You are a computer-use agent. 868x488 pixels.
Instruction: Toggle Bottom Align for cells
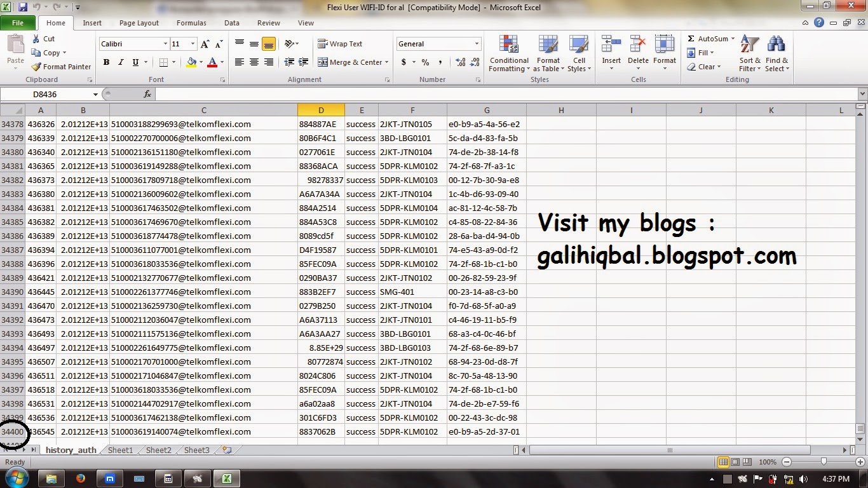tap(269, 44)
